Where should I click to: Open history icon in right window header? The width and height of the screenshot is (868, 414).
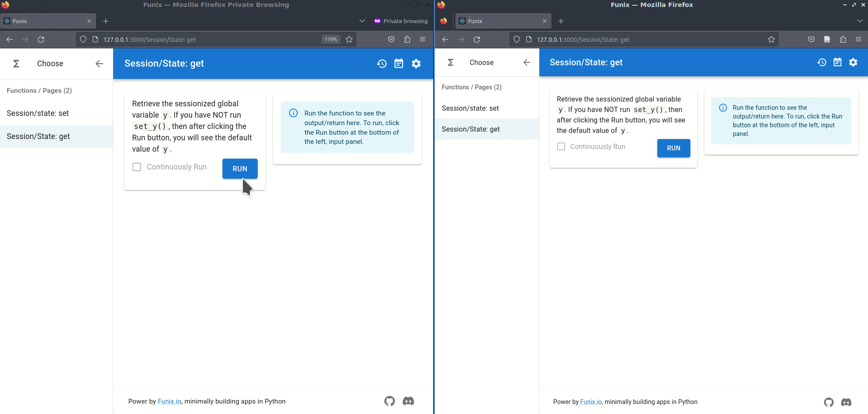coord(822,62)
